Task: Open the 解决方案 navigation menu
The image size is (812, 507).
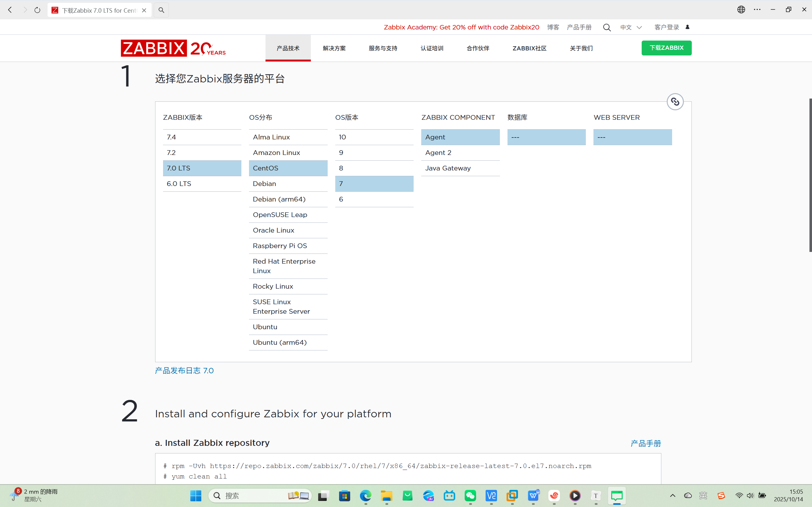Action: pos(334,48)
